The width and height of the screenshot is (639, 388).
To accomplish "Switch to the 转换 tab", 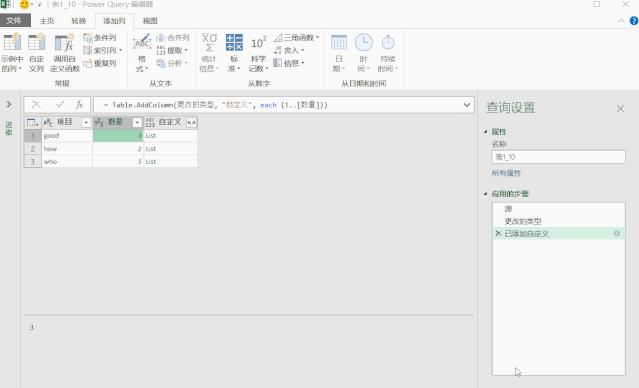I will [x=79, y=21].
